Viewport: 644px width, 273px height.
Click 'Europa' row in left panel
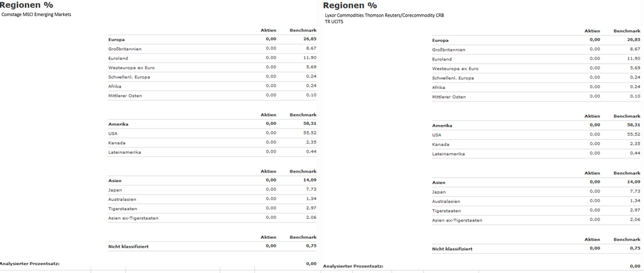212,39
